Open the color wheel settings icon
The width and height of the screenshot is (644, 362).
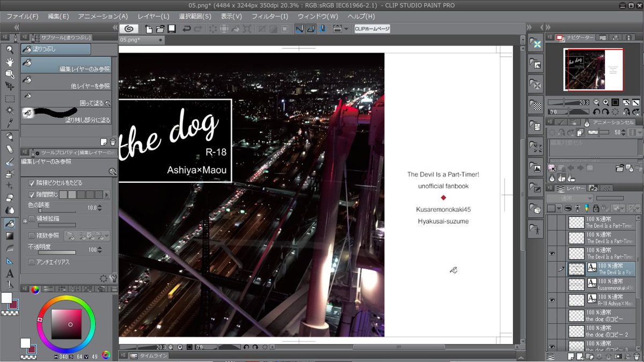click(106, 354)
